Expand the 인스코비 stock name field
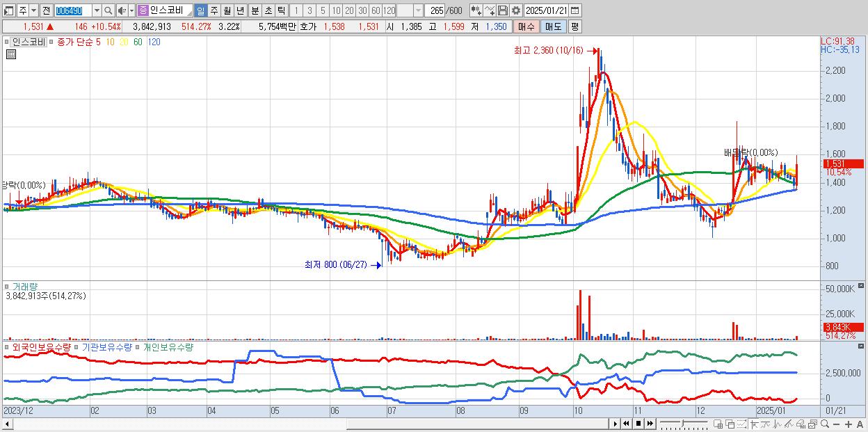Image resolution: width=868 pixels, height=432 pixels. click(x=188, y=13)
